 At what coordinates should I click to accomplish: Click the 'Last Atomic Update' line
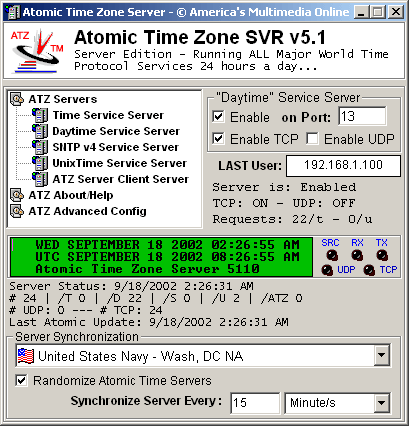[149, 322]
